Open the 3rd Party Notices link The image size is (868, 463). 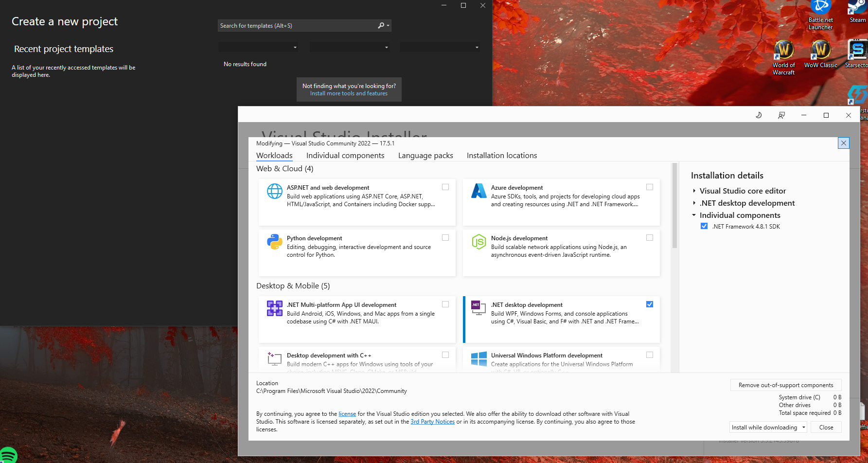433,422
